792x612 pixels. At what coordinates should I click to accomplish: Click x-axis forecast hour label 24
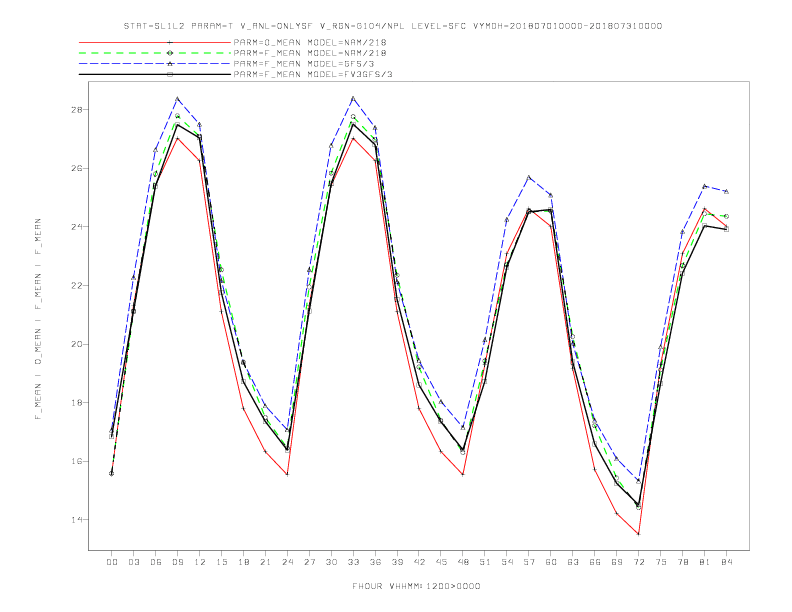pyautogui.click(x=287, y=562)
